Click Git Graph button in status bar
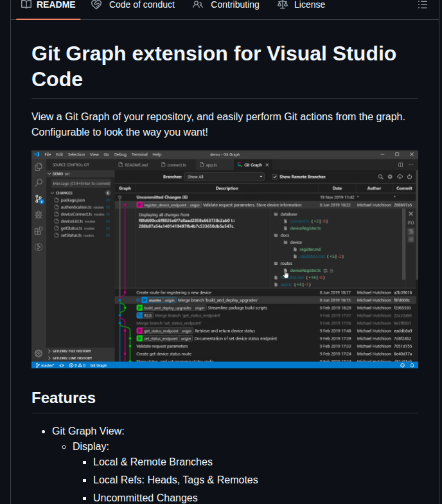Viewport: 442px width, 504px height. [x=98, y=365]
